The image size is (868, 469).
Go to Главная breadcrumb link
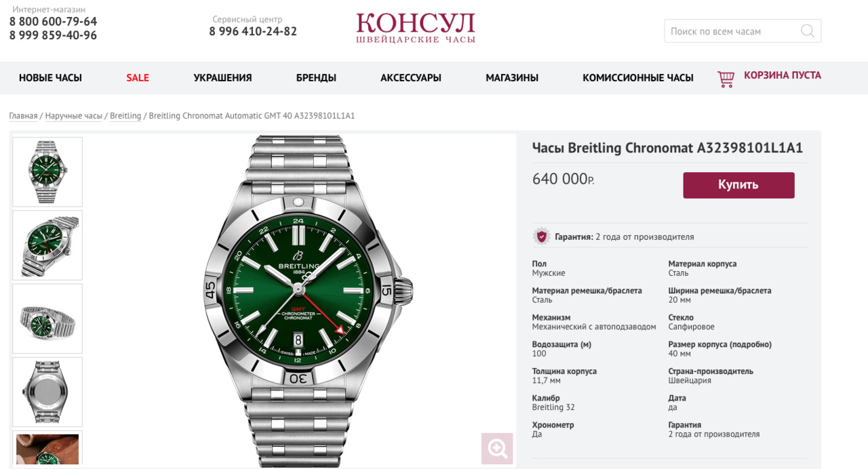click(23, 116)
